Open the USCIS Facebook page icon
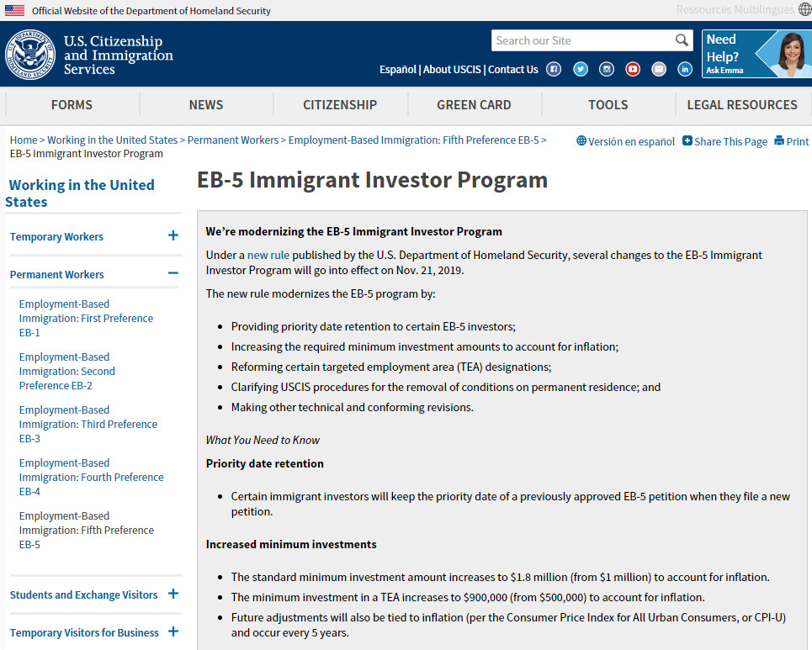The width and height of the screenshot is (812, 650). pos(554,69)
